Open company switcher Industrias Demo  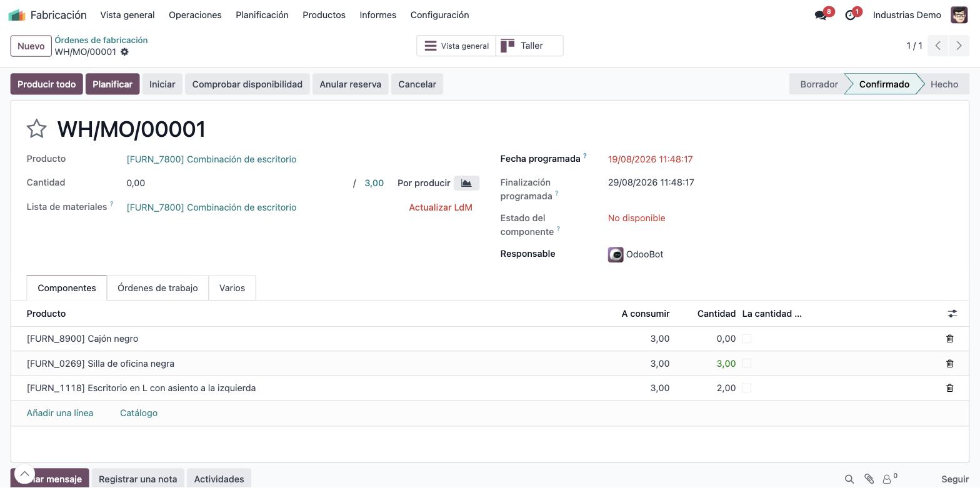point(907,15)
